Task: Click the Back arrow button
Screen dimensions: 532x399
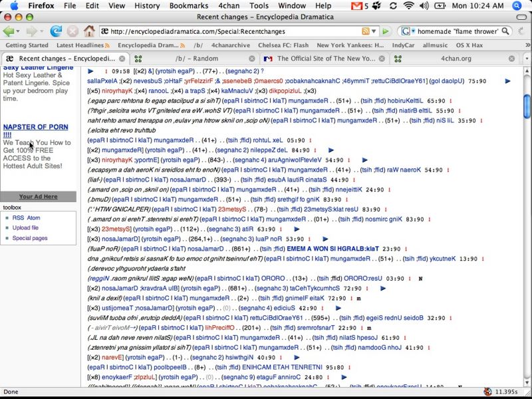Action: [9, 31]
